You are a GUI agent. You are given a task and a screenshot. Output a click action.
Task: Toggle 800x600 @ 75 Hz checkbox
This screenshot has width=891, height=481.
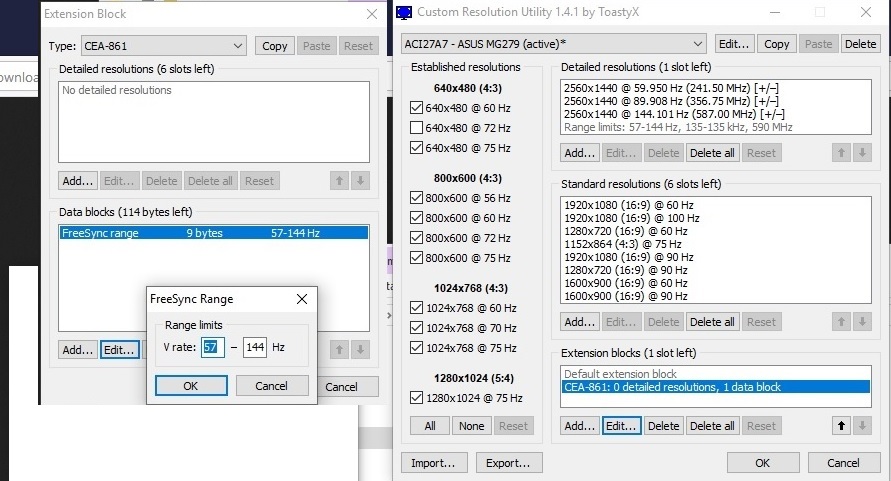pyautogui.click(x=416, y=258)
